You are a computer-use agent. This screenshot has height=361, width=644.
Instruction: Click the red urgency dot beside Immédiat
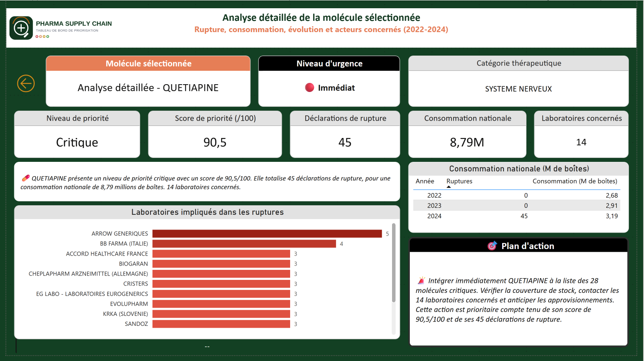coord(309,88)
